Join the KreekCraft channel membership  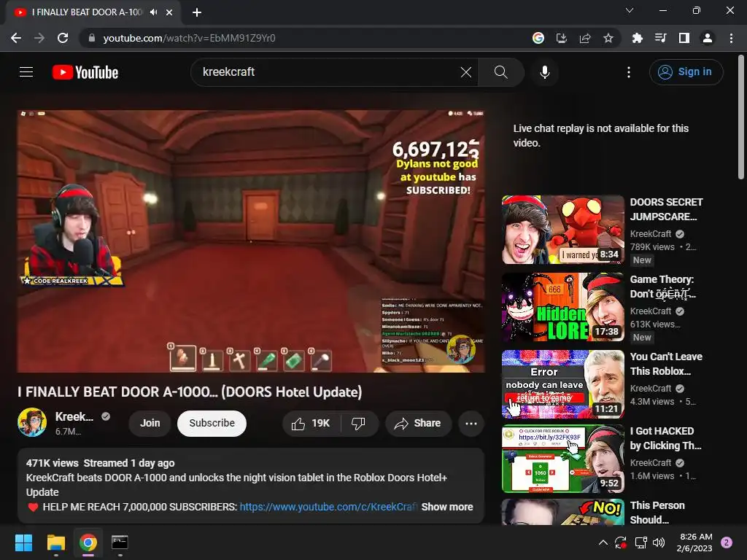pyautogui.click(x=150, y=423)
